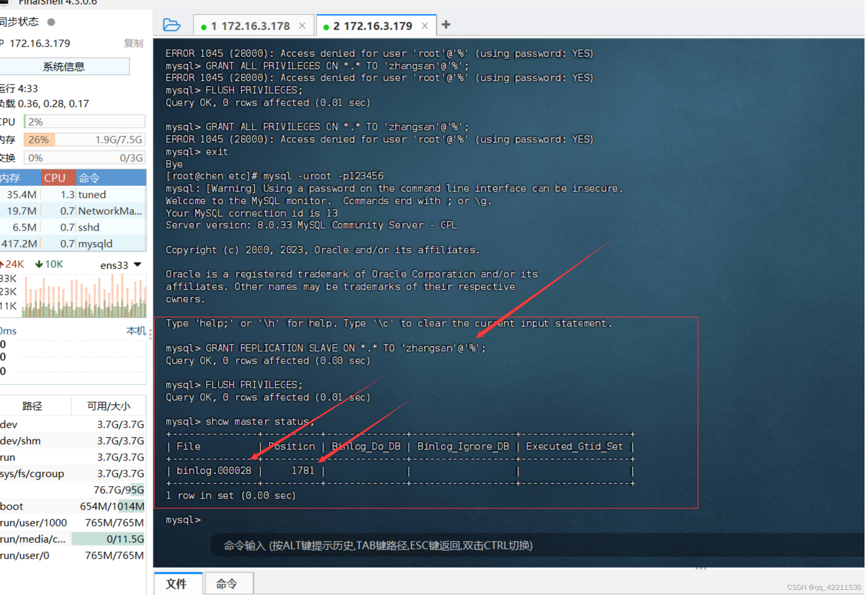868x595 pixels.
Task: Click the command input field at bottom
Action: point(537,545)
